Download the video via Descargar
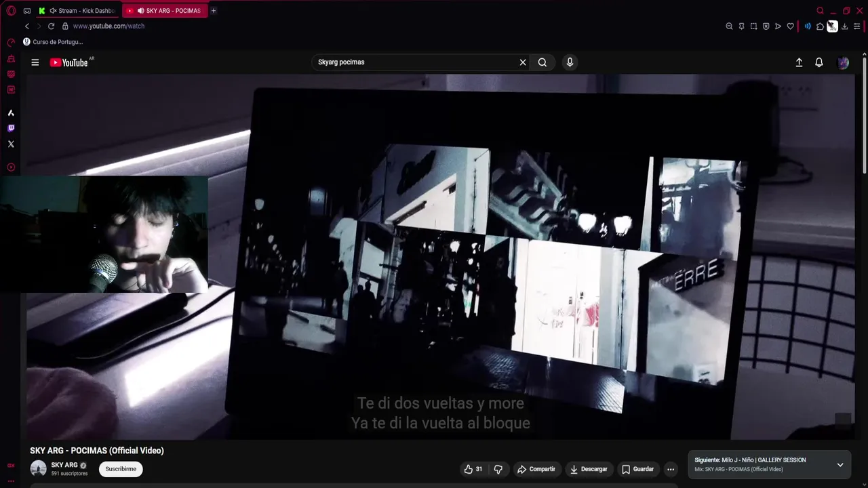This screenshot has width=868, height=488. pyautogui.click(x=589, y=469)
